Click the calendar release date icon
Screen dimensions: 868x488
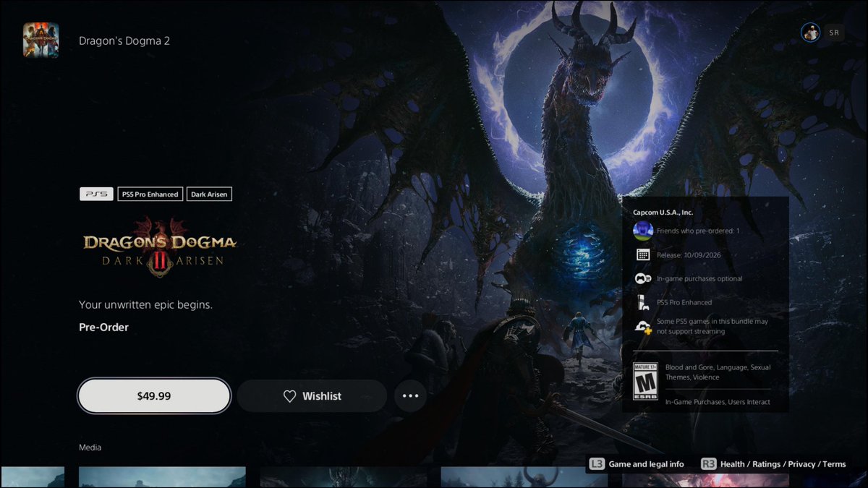(643, 254)
